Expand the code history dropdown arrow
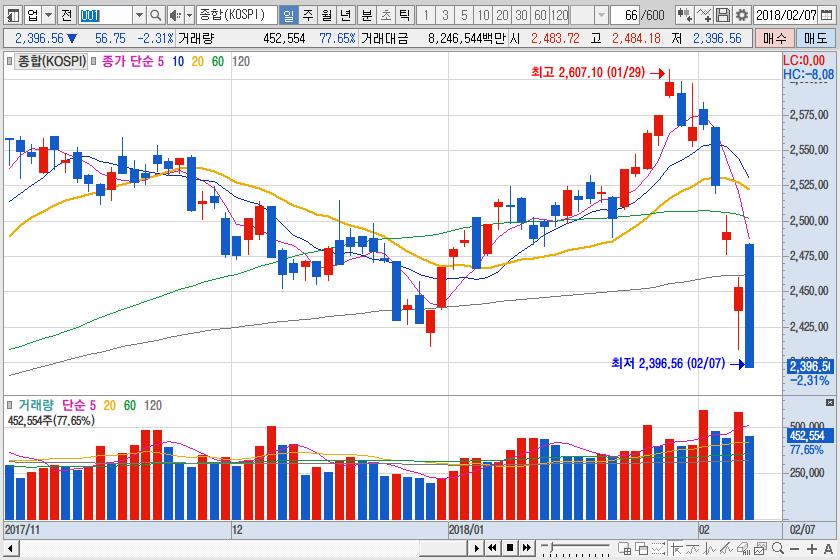Viewport: 840px width, 560px height. tap(139, 15)
